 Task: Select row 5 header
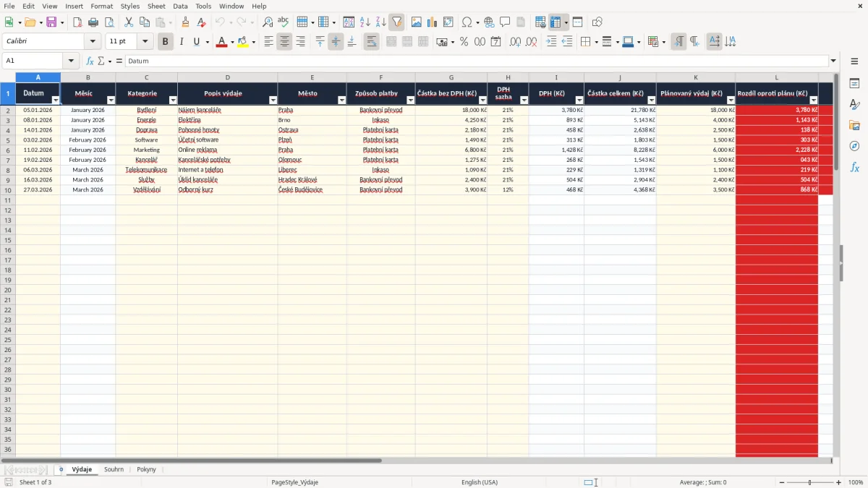pyautogui.click(x=8, y=140)
